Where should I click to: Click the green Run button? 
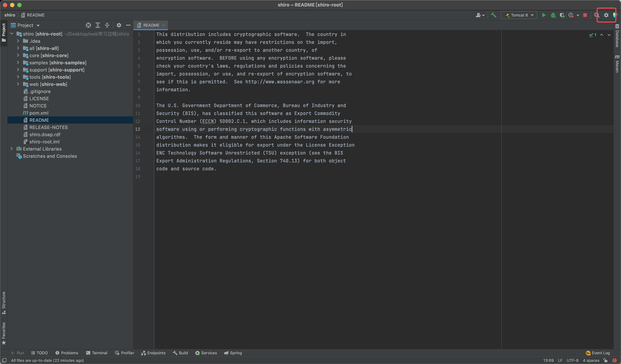click(544, 15)
